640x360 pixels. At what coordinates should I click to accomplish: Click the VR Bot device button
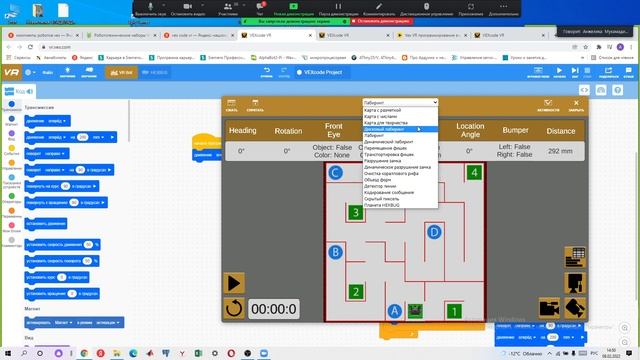point(122,72)
